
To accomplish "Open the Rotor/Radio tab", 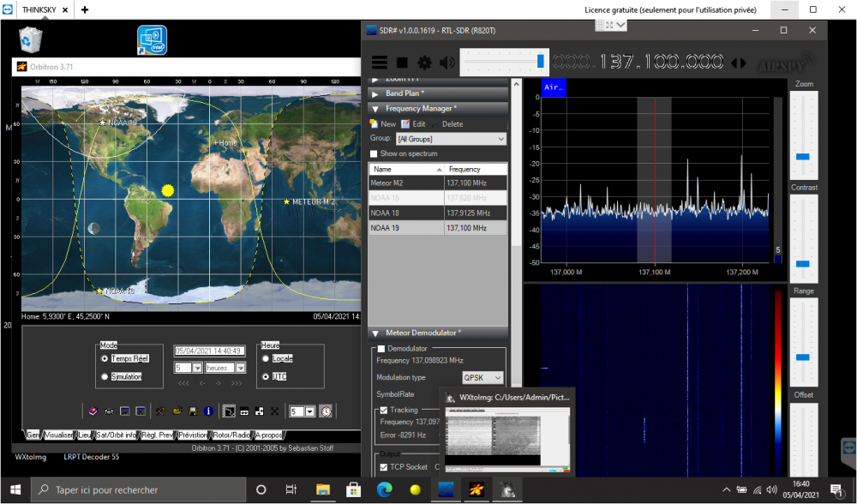I will pos(231,435).
